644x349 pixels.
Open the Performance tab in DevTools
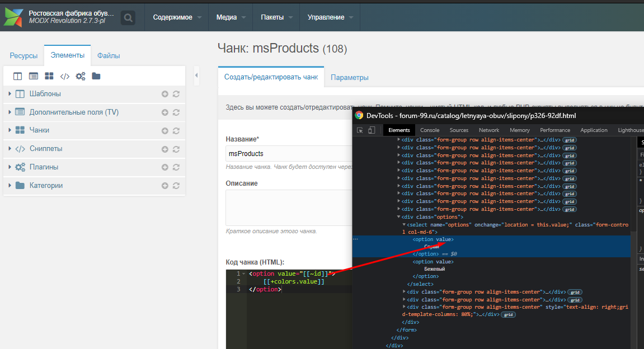pyautogui.click(x=555, y=130)
